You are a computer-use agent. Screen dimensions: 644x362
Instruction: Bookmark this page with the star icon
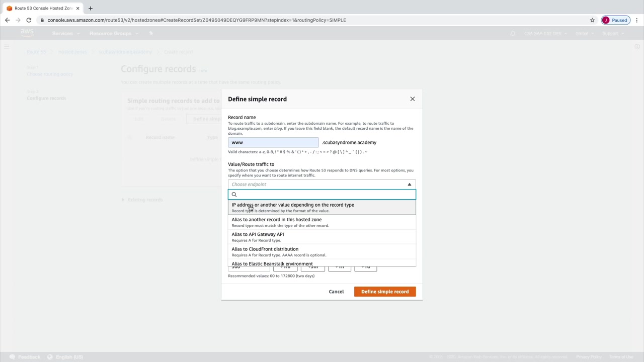point(592,20)
